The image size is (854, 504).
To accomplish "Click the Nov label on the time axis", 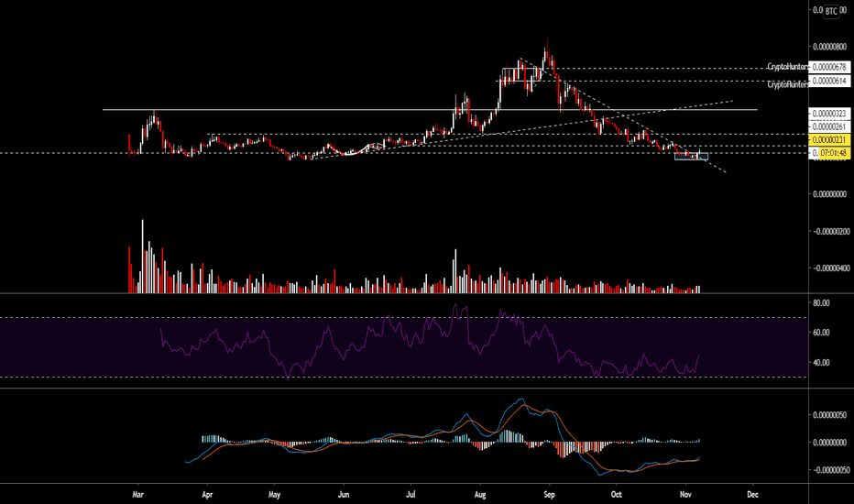I will (x=685, y=495).
